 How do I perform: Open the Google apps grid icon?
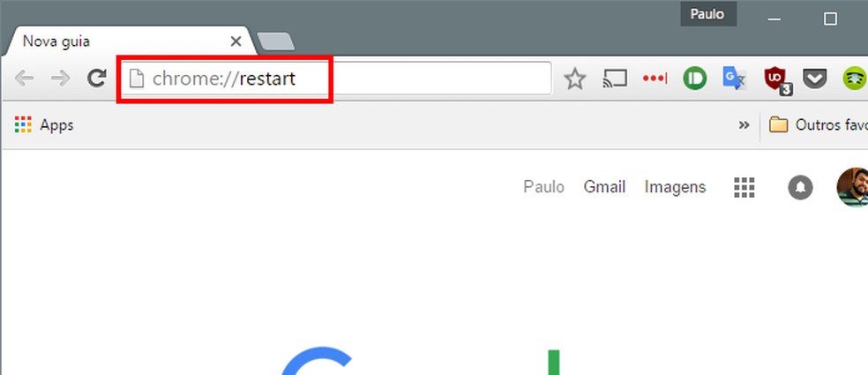(745, 187)
